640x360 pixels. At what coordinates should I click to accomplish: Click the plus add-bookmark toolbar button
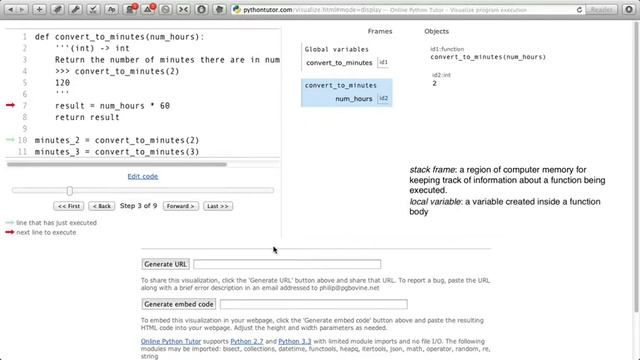click(x=39, y=9)
